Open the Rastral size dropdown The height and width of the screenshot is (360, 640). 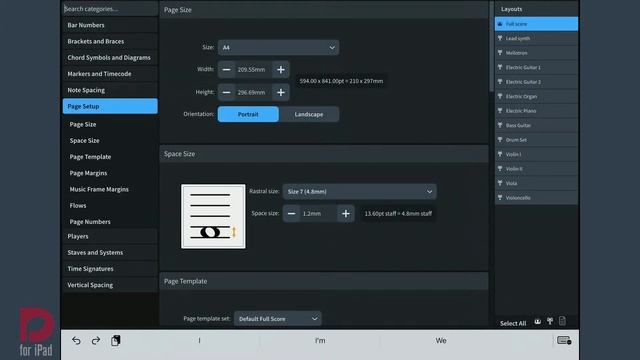pyautogui.click(x=360, y=191)
